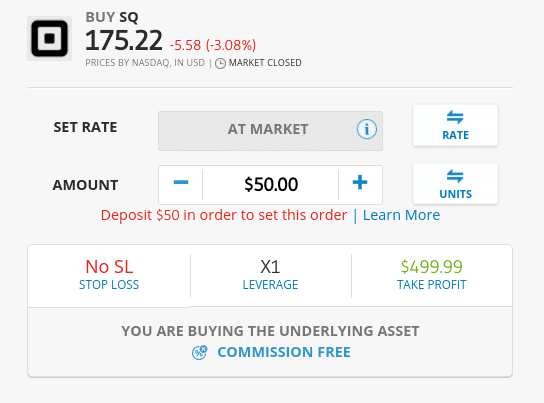Click the AT MARKET rate field
This screenshot has width=544, height=403.
click(270, 131)
